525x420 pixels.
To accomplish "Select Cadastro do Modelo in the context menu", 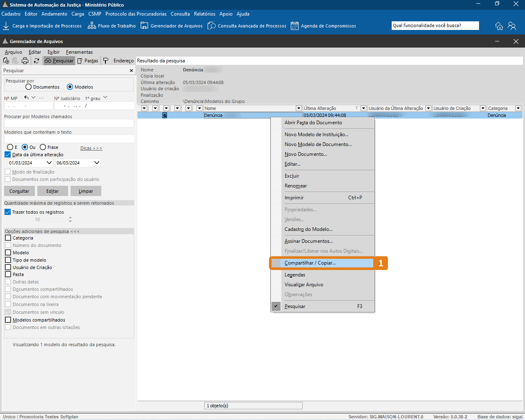I will click(308, 229).
